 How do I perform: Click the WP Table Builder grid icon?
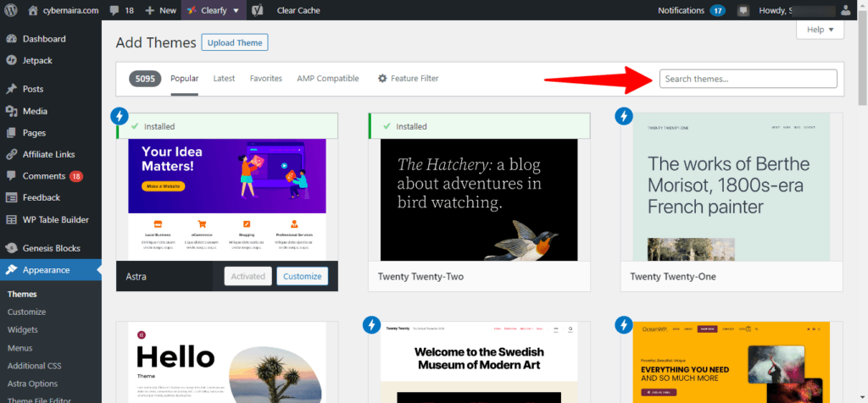11,219
